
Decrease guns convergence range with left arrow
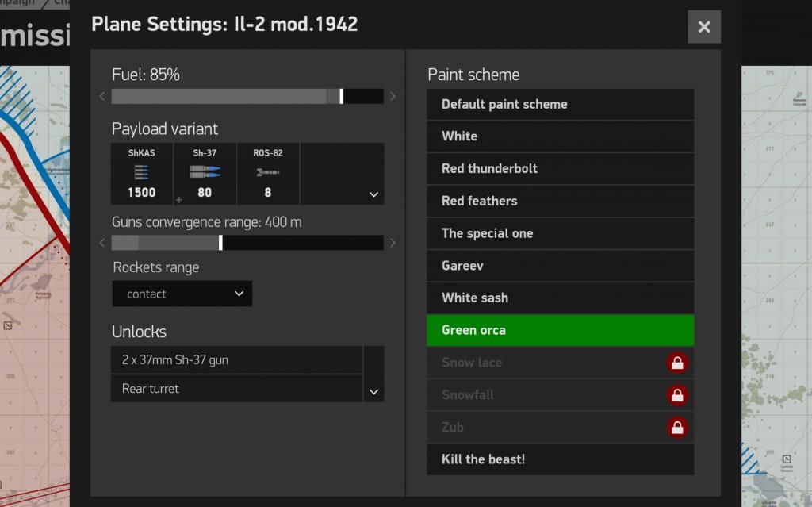pyautogui.click(x=102, y=243)
